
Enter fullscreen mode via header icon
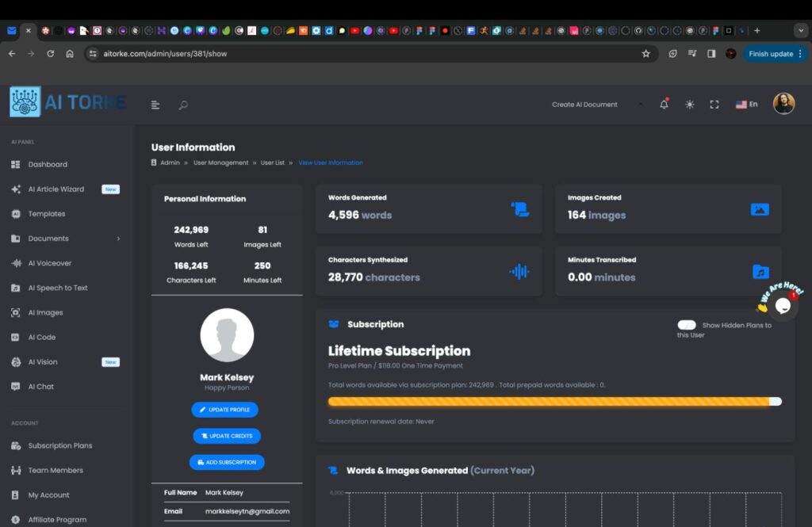(x=714, y=105)
